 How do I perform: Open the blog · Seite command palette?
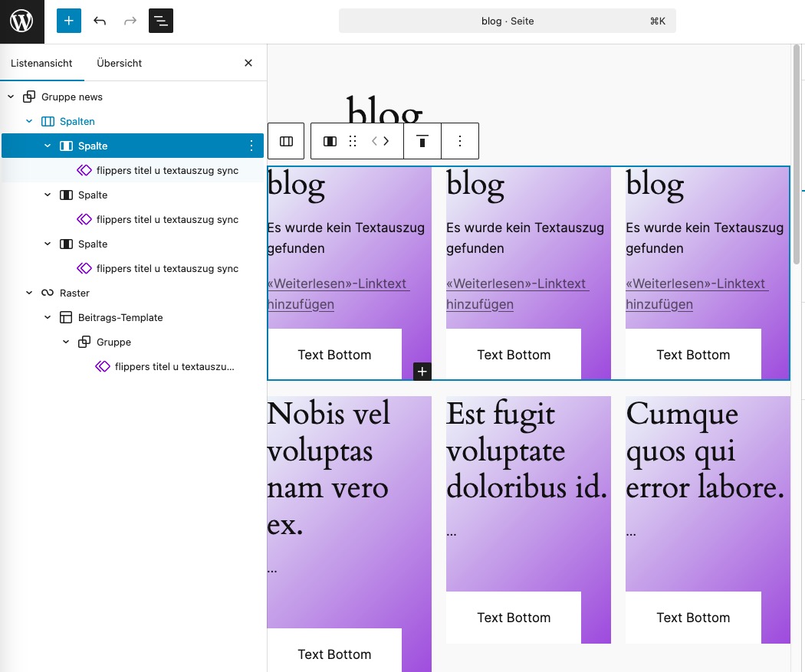point(507,21)
